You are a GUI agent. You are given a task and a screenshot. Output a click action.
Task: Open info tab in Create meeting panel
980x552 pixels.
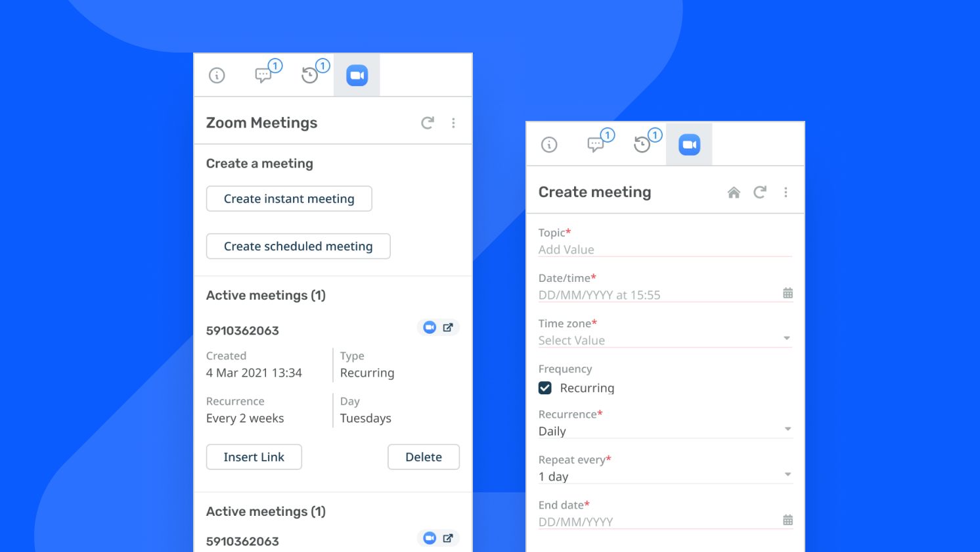coord(549,145)
